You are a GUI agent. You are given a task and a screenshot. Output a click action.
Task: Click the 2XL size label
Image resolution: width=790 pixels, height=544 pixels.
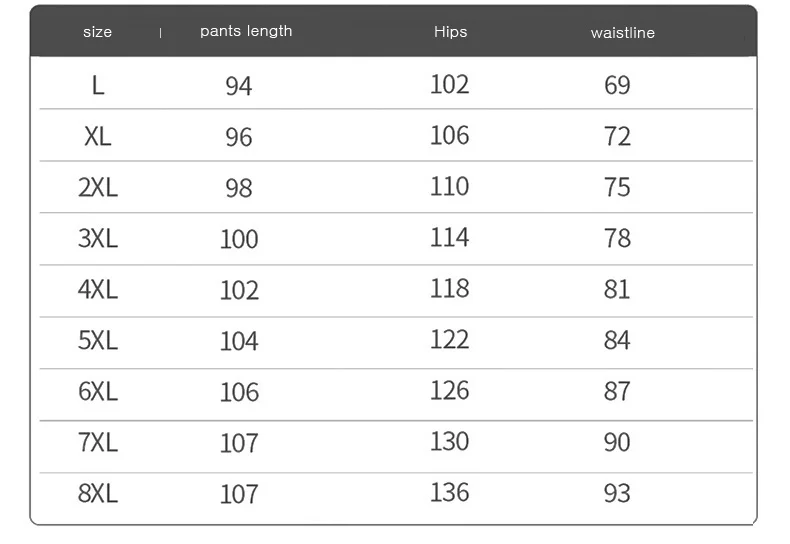point(97,187)
